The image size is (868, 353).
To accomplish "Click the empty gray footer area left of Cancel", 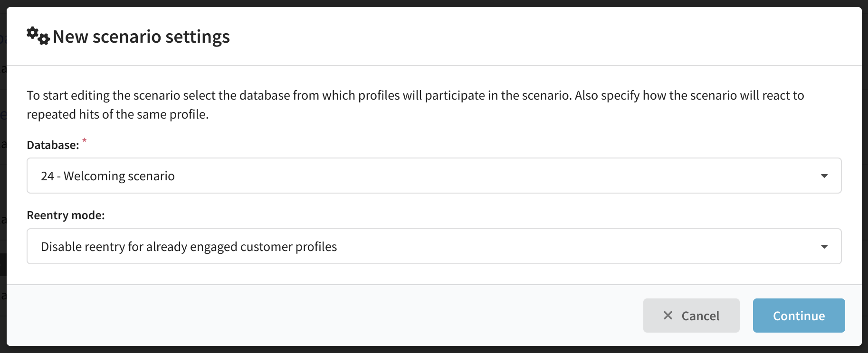I will tap(323, 316).
